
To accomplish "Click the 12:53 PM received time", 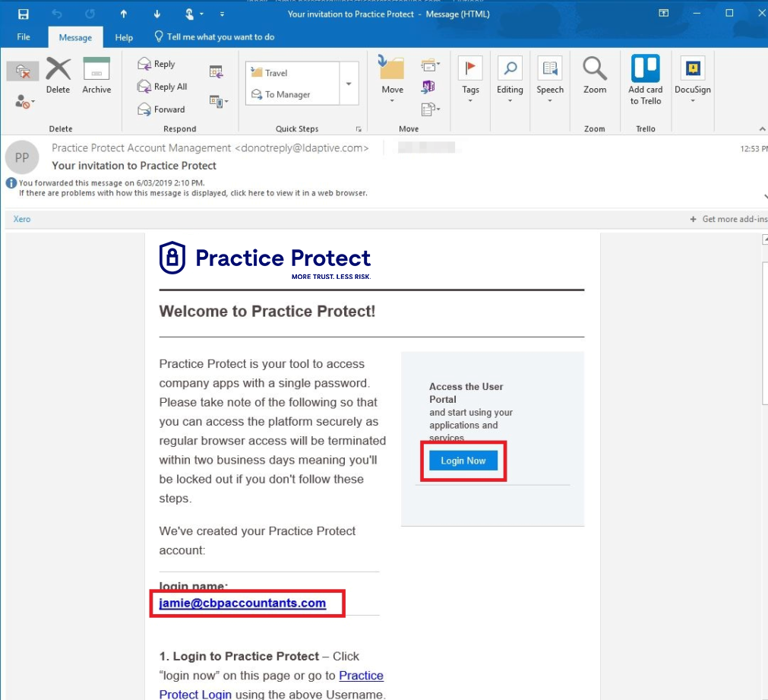I will pos(754,148).
